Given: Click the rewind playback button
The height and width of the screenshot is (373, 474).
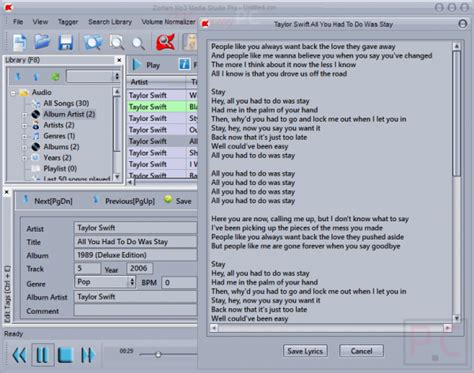Looking at the screenshot, I should 19,355.
